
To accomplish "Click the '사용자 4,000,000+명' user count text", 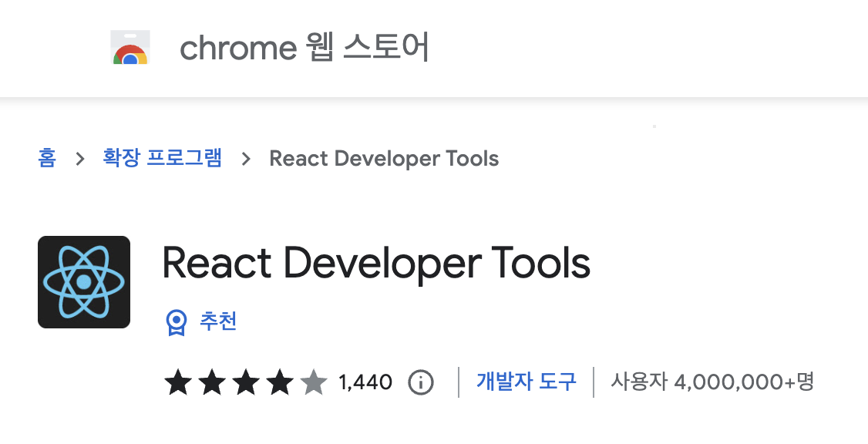I will pos(712,382).
